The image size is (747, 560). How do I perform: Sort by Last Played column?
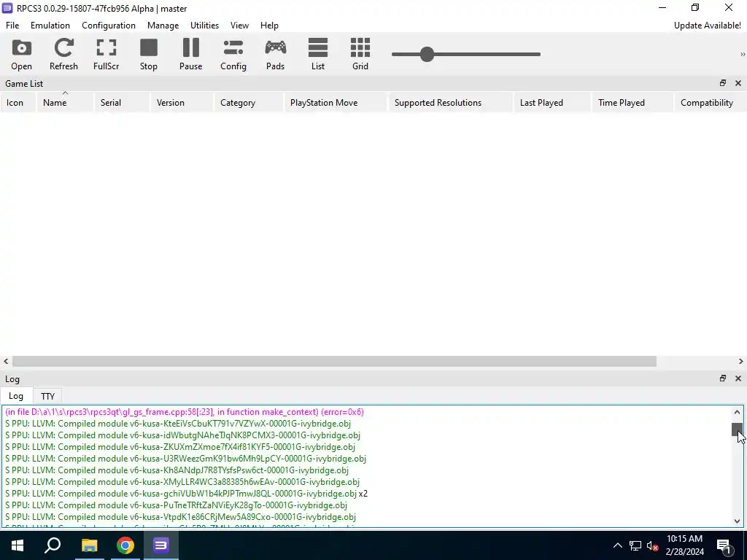553,102
